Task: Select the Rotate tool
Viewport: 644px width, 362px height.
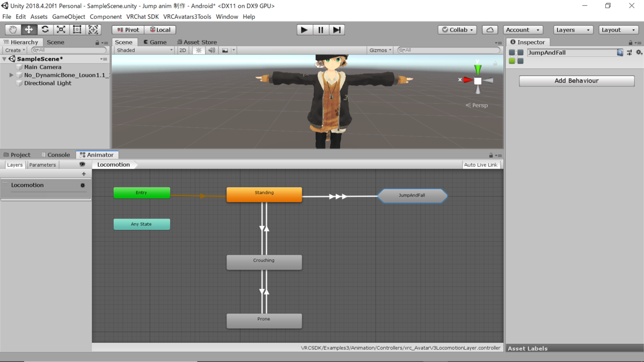Action: 45,29
